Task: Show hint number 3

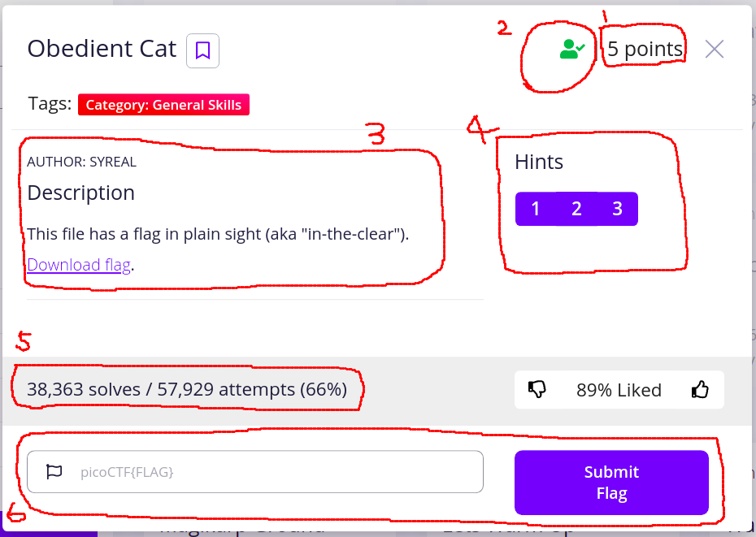Action: click(x=617, y=209)
